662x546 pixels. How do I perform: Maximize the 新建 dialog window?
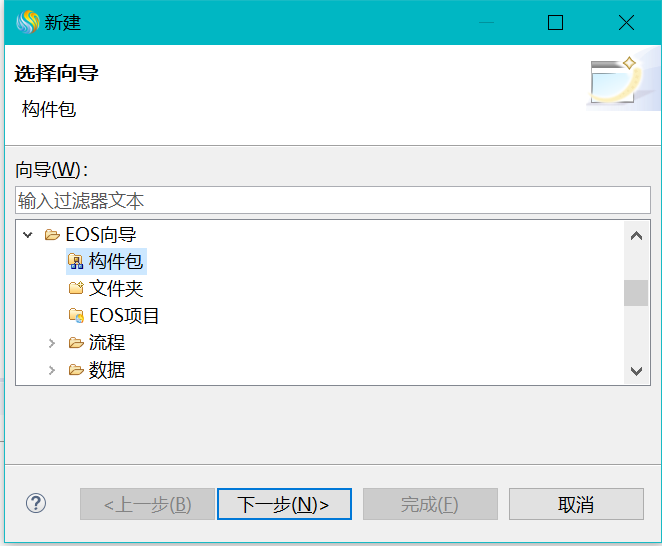point(556,22)
